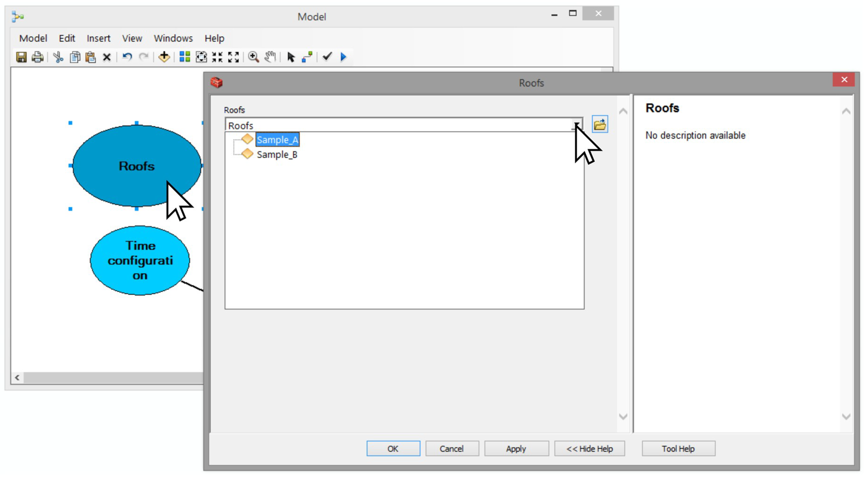Click the Add Data plus icon

164,57
